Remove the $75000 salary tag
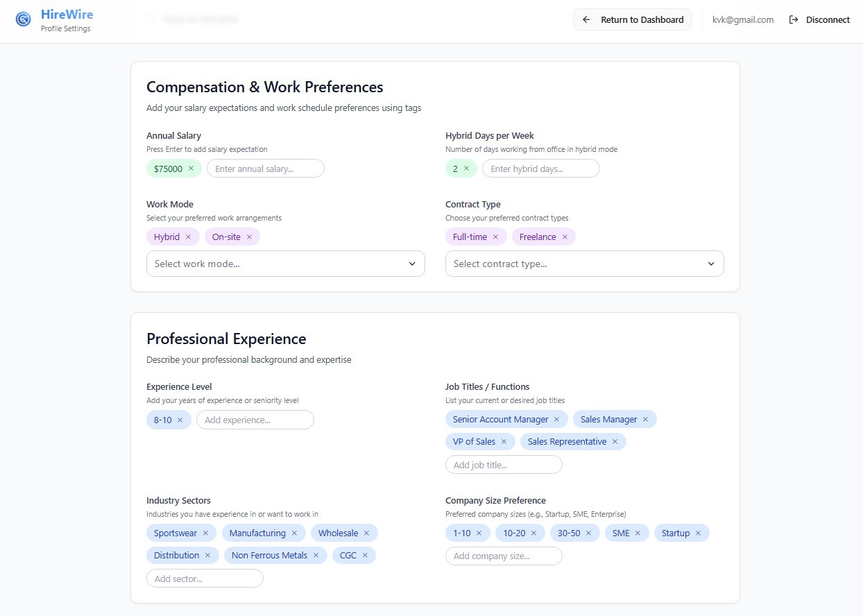Screen dimensions: 863x616 (191, 169)
